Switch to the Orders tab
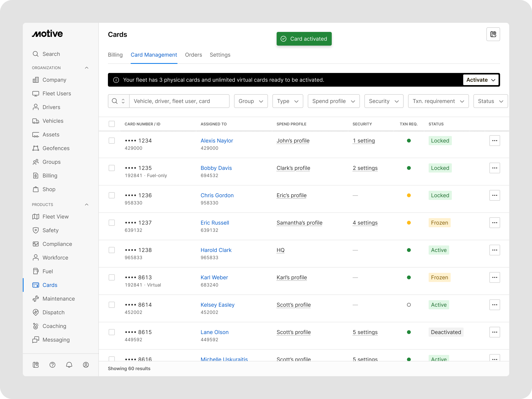 tap(193, 55)
